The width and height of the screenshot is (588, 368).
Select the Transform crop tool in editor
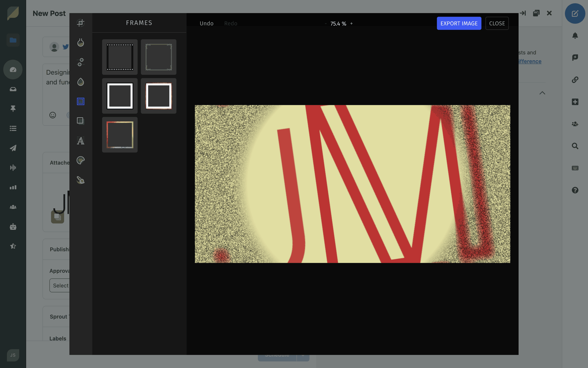click(x=81, y=23)
